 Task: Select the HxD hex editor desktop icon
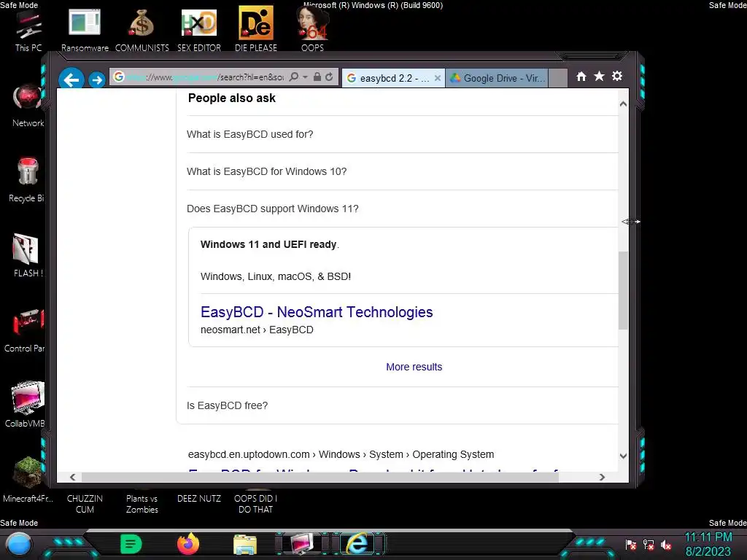click(198, 31)
